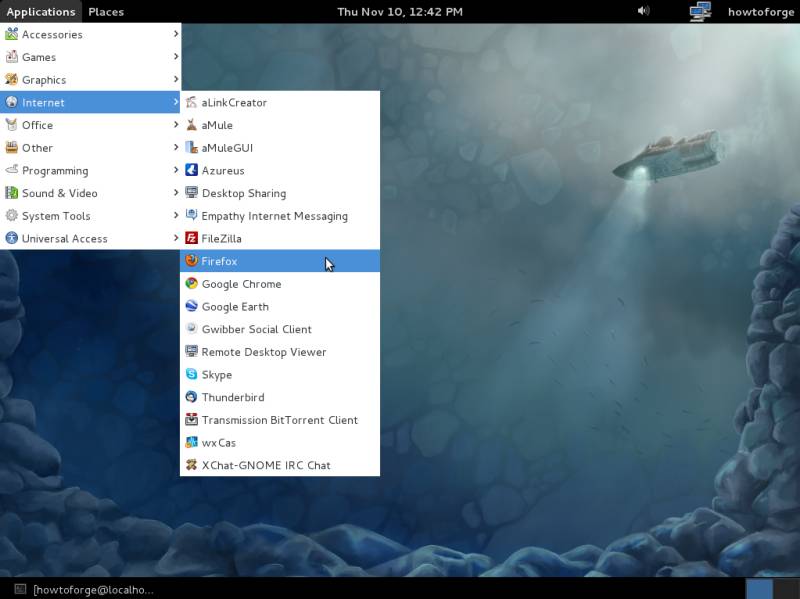Image resolution: width=800 pixels, height=599 pixels.
Task: Click the Accessories category icon
Action: click(11, 34)
